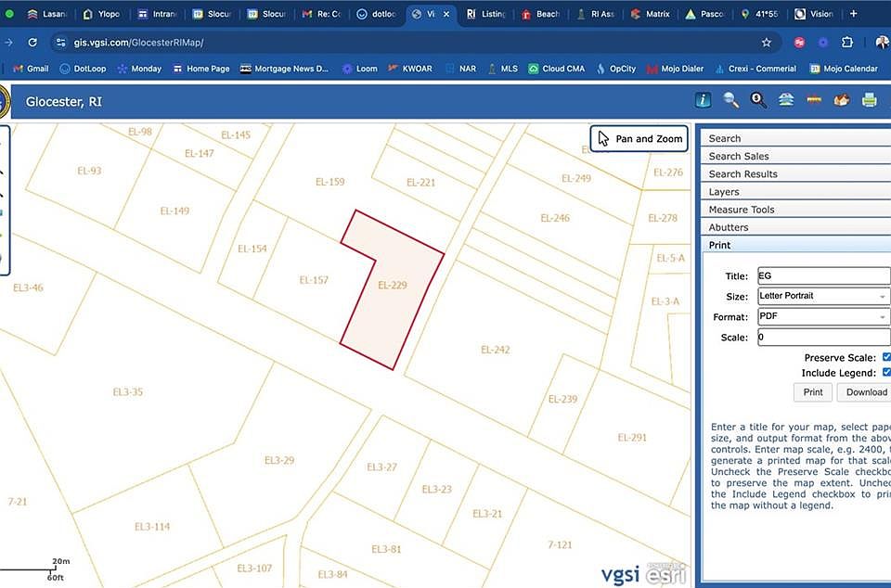Reload the page with browser refresh icon
The height and width of the screenshot is (588, 891).
[x=32, y=43]
